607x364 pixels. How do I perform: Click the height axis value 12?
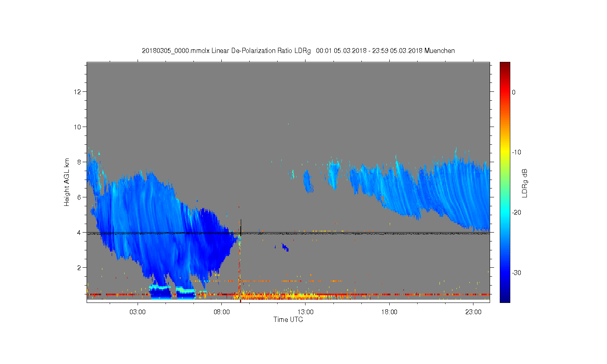[x=78, y=92]
